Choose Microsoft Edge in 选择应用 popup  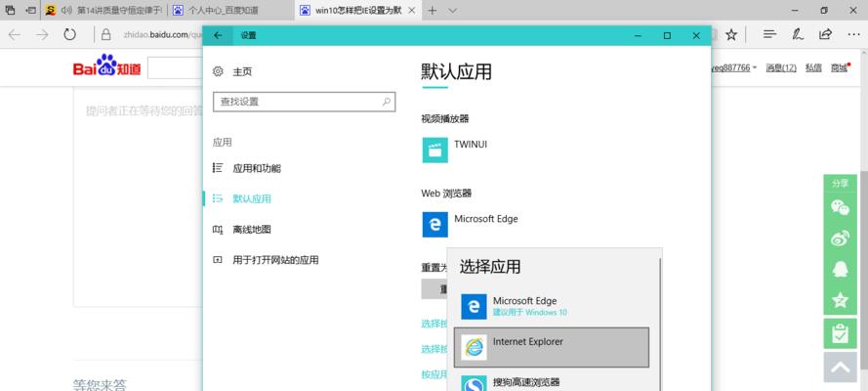552,306
